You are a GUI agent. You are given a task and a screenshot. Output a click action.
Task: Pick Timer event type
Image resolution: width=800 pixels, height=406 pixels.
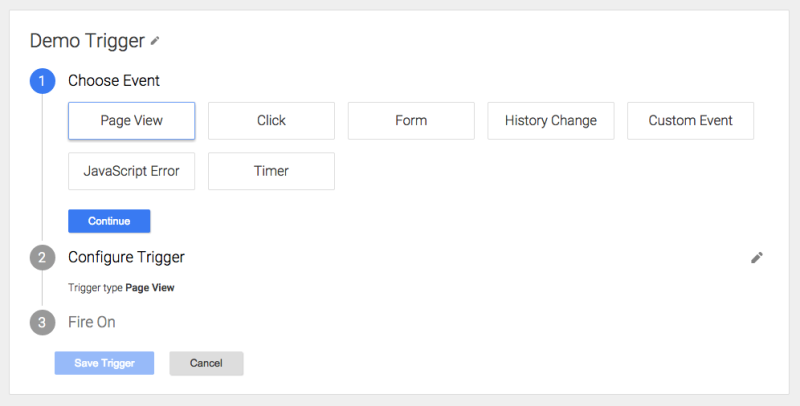pyautogui.click(x=271, y=171)
